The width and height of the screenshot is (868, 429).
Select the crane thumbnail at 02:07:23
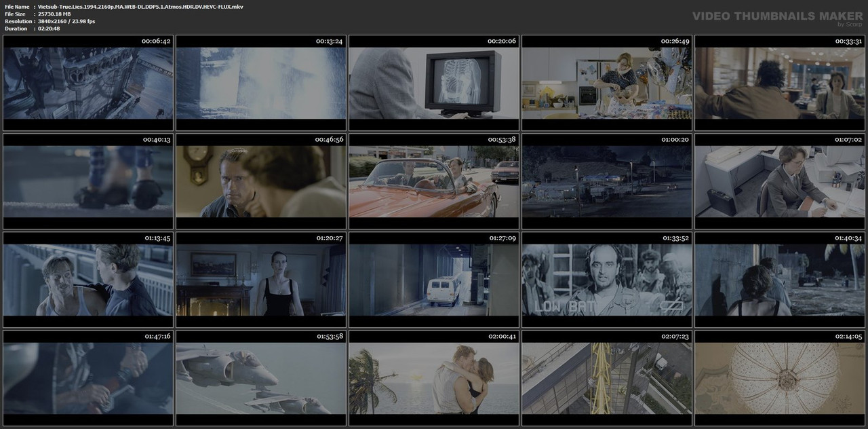[x=607, y=377]
